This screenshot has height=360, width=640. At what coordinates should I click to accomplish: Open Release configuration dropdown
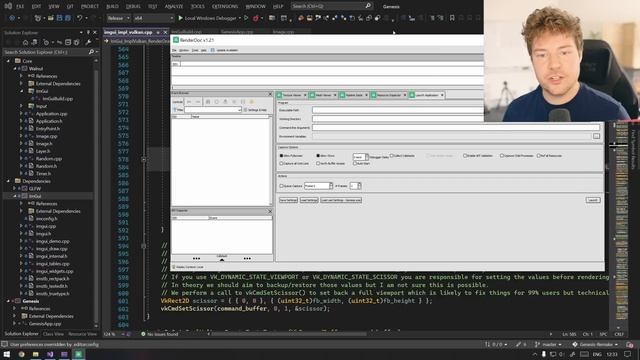[118, 18]
